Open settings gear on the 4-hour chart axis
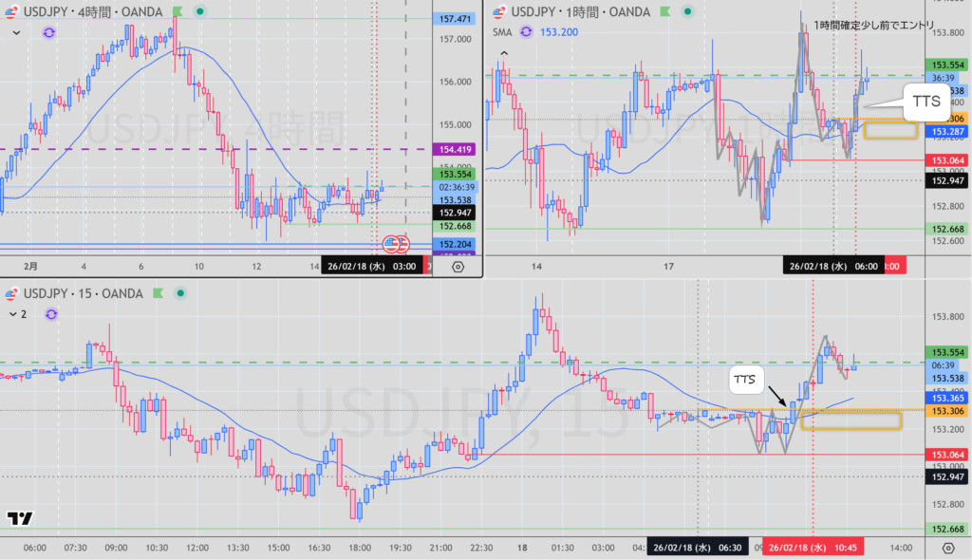Viewport: 972px width, 560px height. pos(458,267)
